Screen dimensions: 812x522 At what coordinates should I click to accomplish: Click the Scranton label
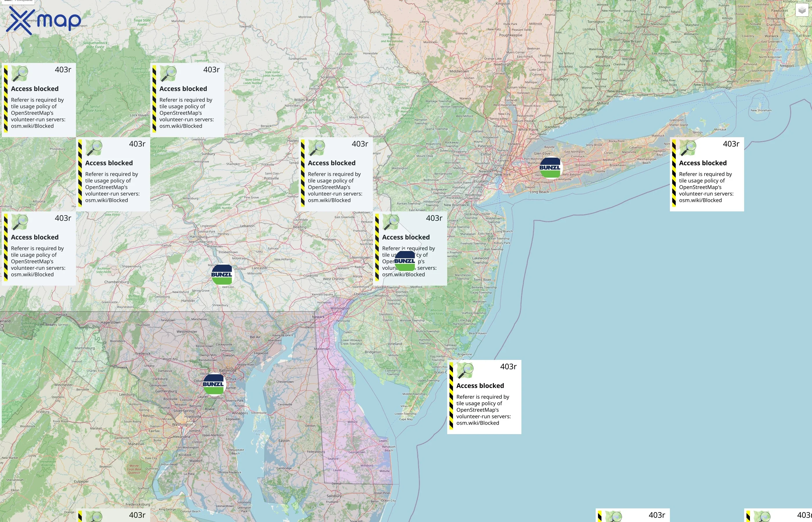click(328, 77)
